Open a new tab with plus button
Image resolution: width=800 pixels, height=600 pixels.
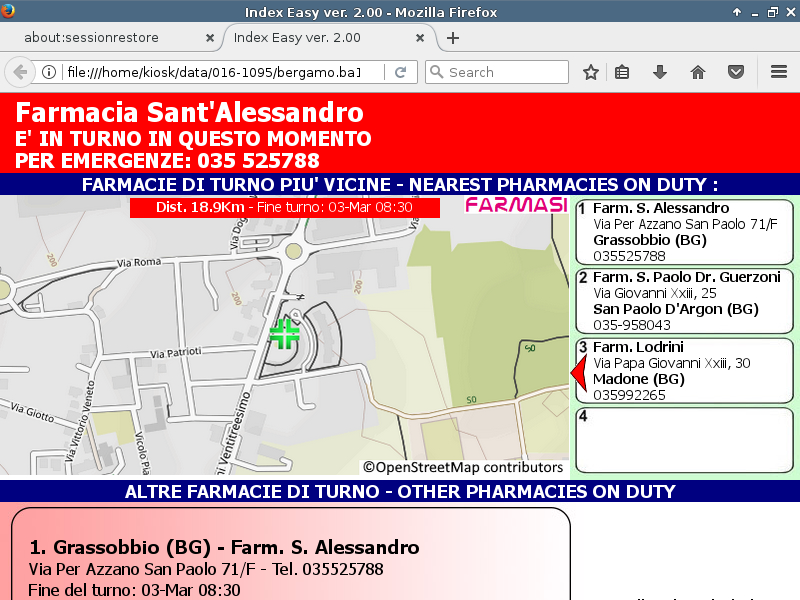coord(453,38)
